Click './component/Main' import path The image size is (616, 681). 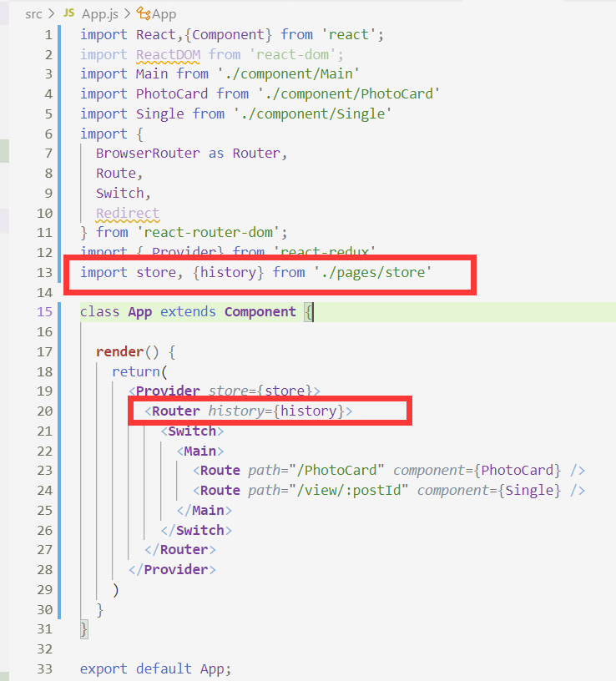pos(289,73)
